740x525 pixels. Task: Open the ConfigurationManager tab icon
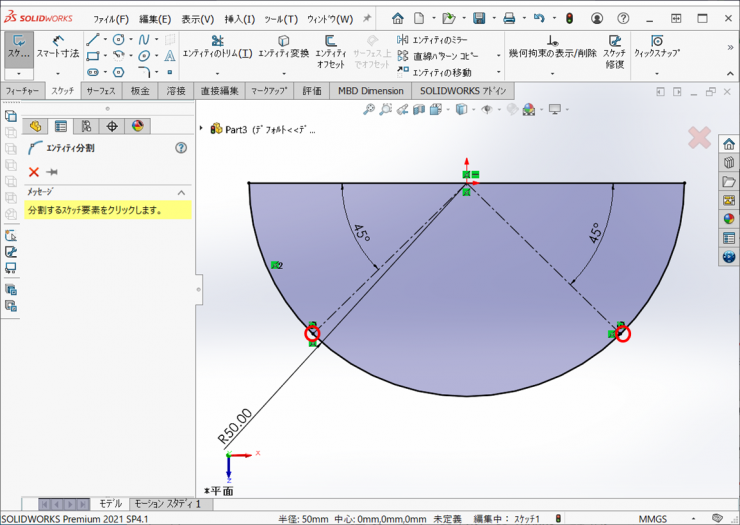click(x=86, y=126)
